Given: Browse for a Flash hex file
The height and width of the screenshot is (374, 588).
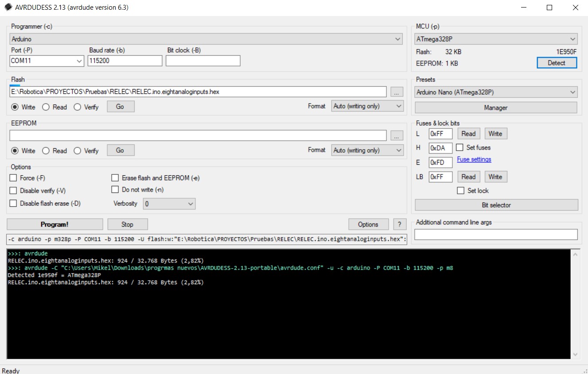Looking at the screenshot, I should point(397,92).
